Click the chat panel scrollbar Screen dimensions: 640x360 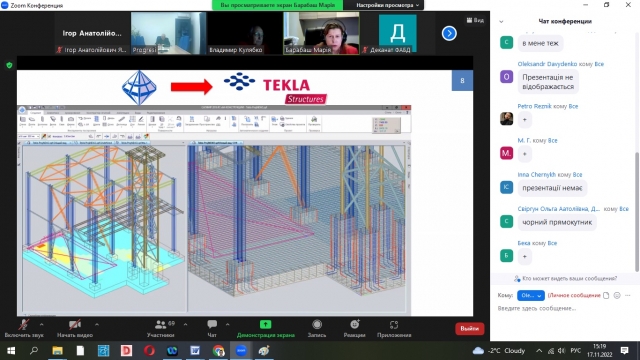pos(636,211)
